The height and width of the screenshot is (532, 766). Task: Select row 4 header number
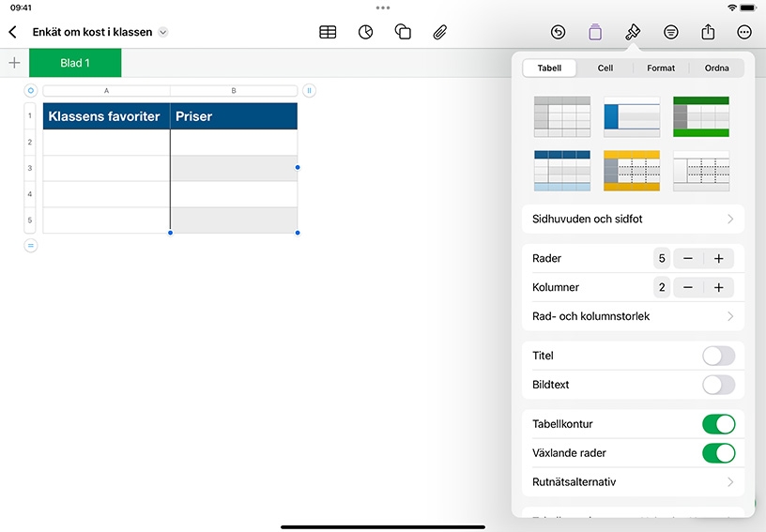tap(30, 194)
